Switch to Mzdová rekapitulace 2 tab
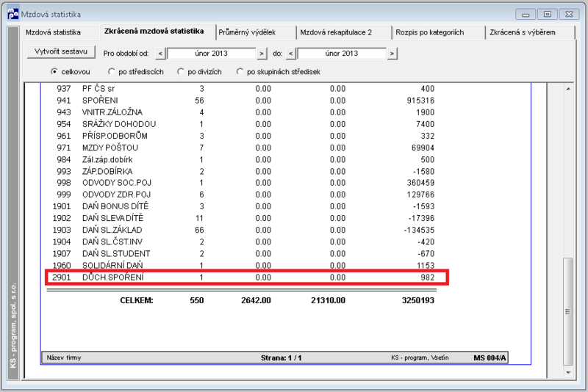588x392 pixels. pyautogui.click(x=336, y=32)
